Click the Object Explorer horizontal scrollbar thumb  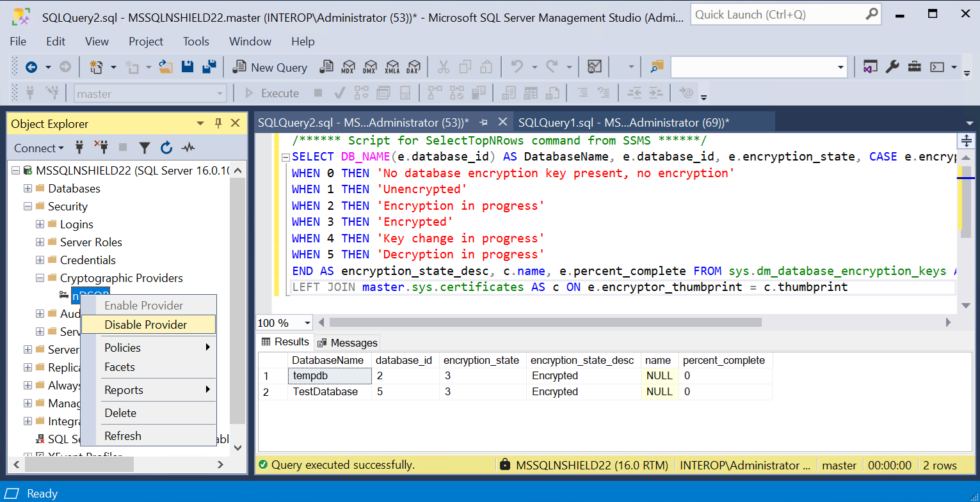(81, 464)
